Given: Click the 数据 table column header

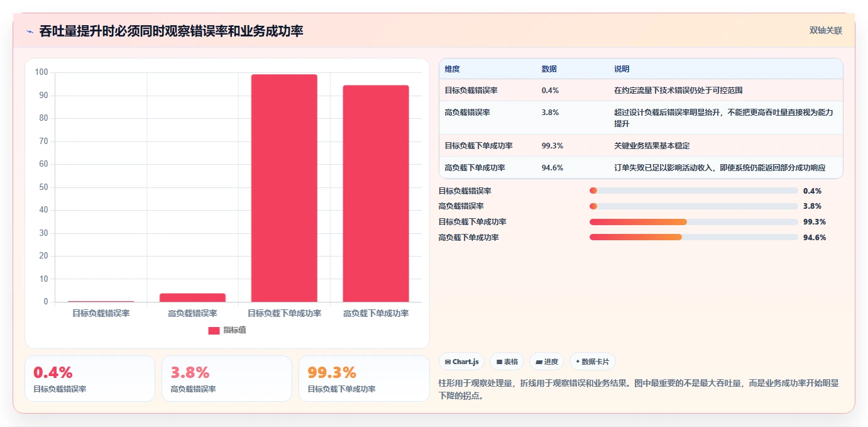Looking at the screenshot, I should point(549,69).
